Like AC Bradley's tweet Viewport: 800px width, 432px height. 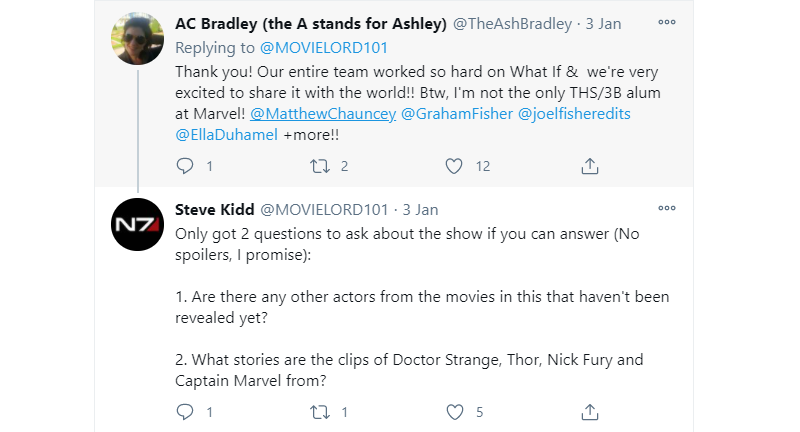[455, 166]
